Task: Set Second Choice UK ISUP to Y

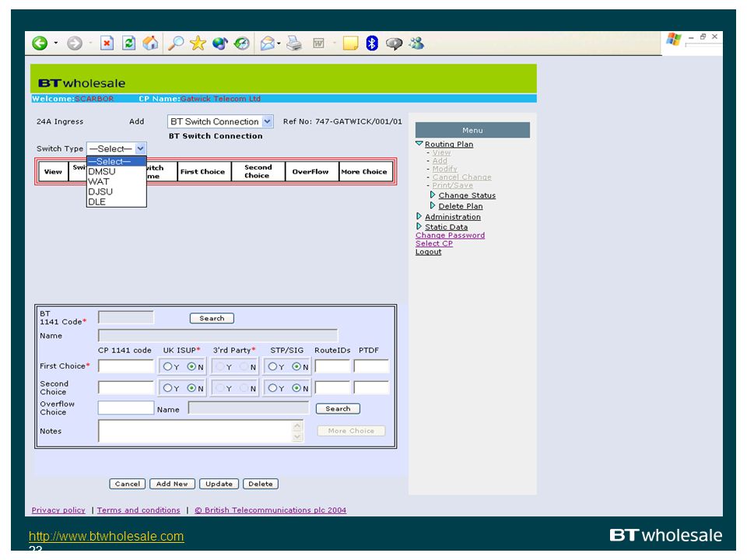Action: (x=168, y=388)
